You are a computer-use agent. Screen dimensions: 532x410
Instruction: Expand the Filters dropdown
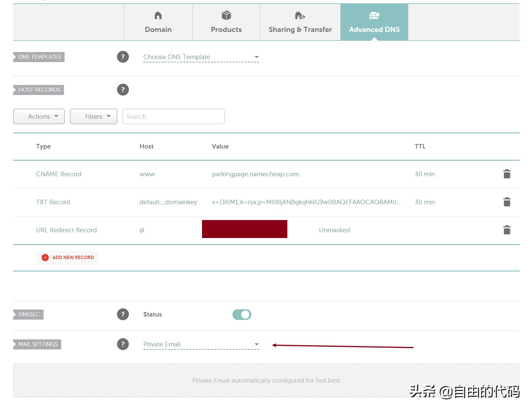[94, 117]
